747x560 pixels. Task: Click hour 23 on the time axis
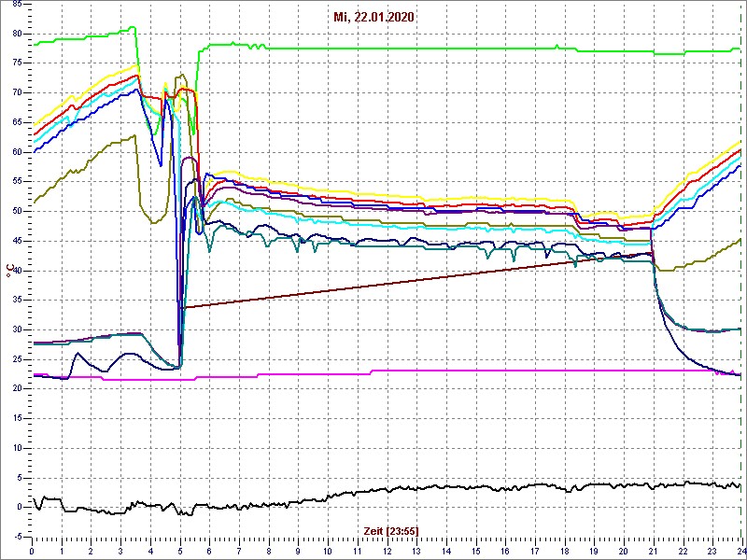click(x=712, y=550)
